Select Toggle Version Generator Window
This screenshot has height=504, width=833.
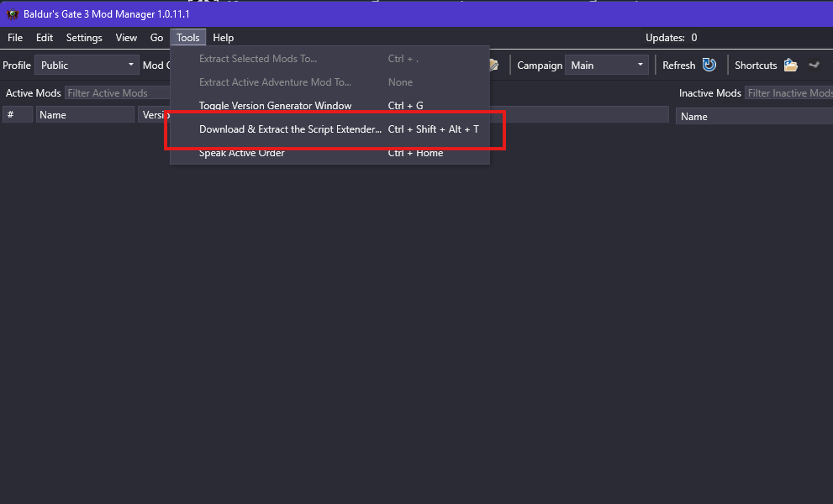[x=330, y=106]
